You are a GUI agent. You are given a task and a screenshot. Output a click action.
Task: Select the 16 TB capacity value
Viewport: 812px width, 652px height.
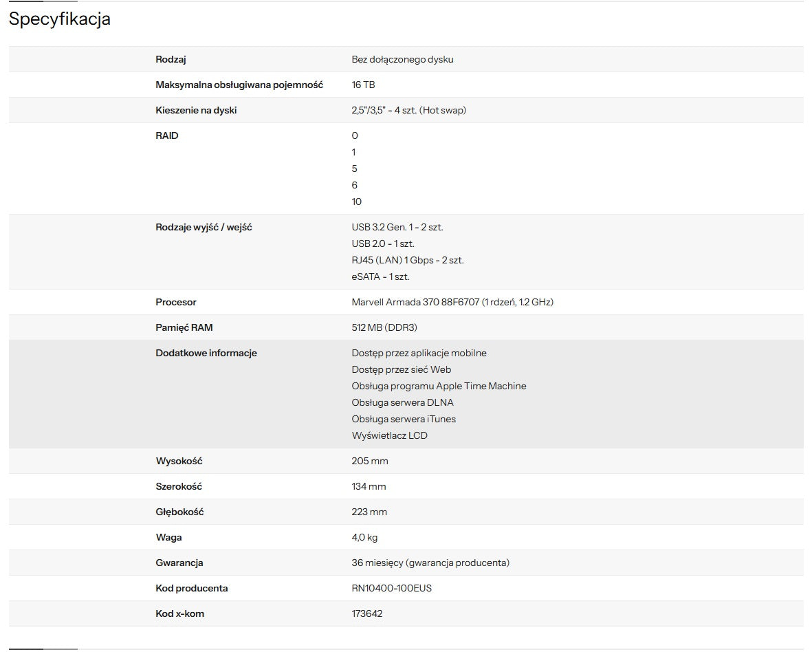(x=363, y=85)
